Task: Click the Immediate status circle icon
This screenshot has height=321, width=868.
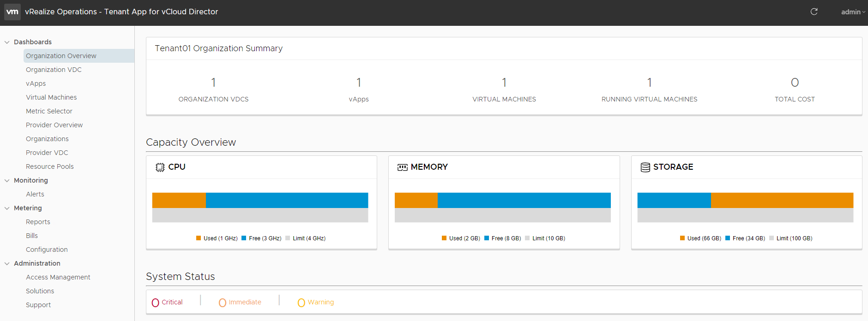Action: click(223, 303)
